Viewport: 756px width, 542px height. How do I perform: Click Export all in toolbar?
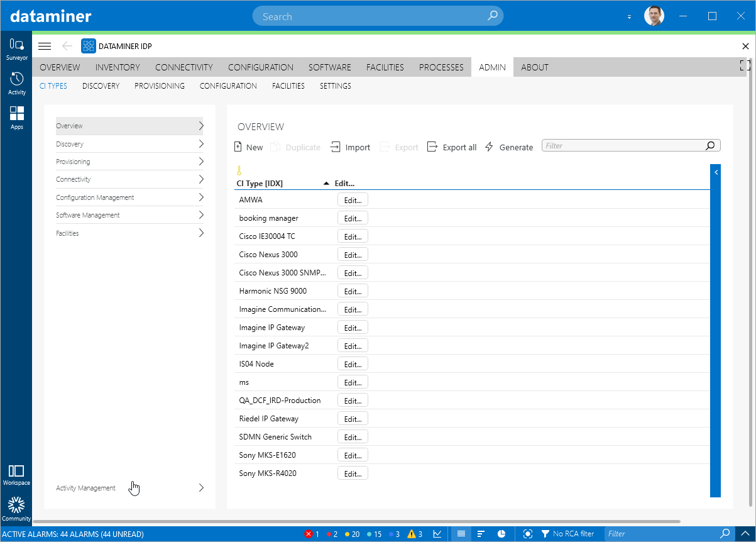click(x=452, y=147)
